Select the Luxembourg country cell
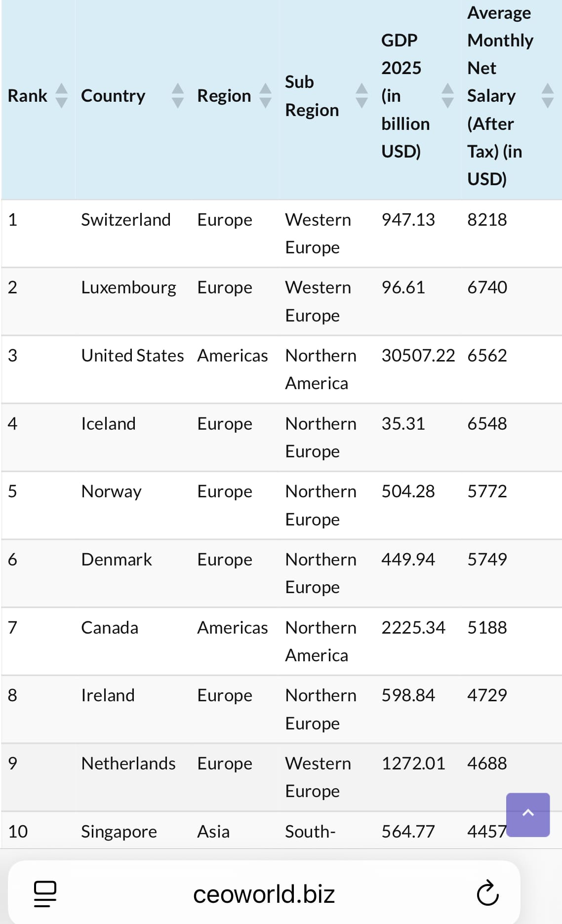This screenshot has height=924, width=562. pos(128,288)
